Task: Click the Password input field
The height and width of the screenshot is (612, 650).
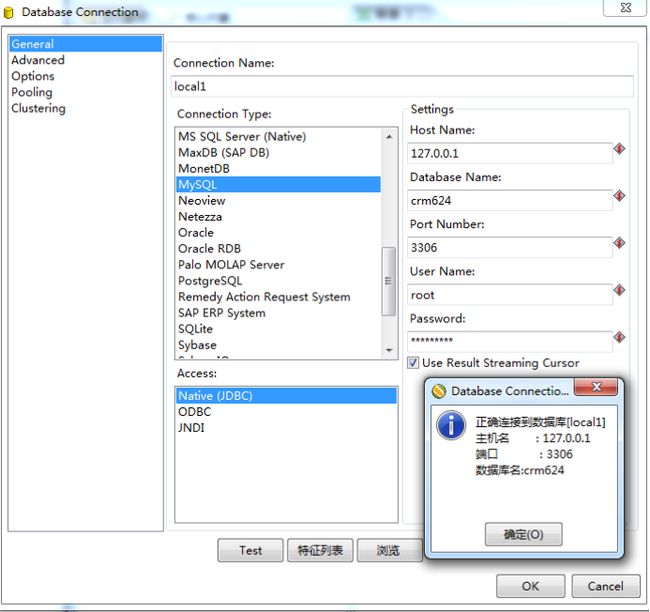Action: [x=510, y=342]
